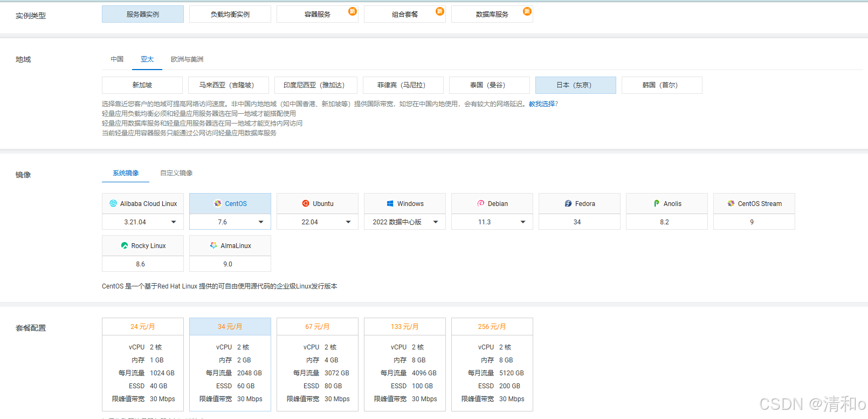Image resolution: width=868 pixels, height=419 pixels.
Task: Choose the 菲律宾（马尼拉） region
Action: (403, 85)
